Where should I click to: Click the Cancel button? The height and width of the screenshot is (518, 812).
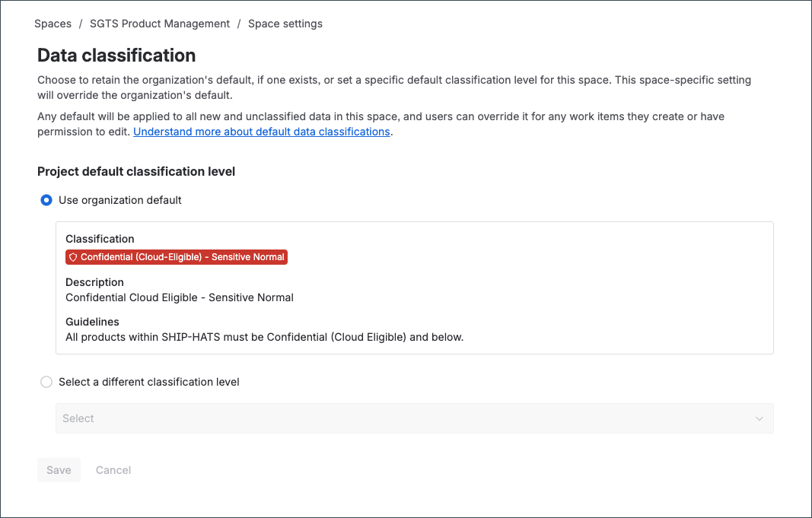pyautogui.click(x=113, y=470)
